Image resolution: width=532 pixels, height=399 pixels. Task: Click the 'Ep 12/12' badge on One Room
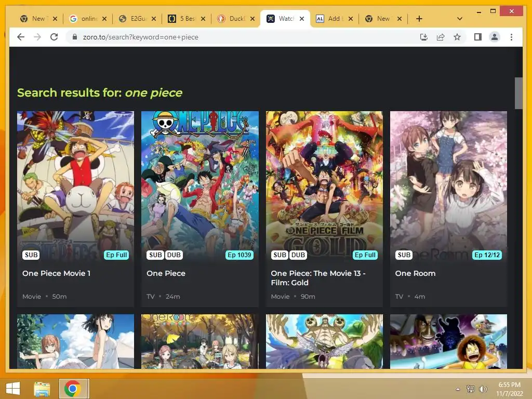pos(487,255)
